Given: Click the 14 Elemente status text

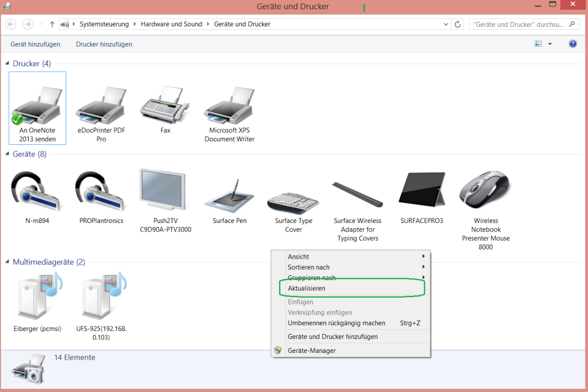Looking at the screenshot, I should (x=75, y=358).
